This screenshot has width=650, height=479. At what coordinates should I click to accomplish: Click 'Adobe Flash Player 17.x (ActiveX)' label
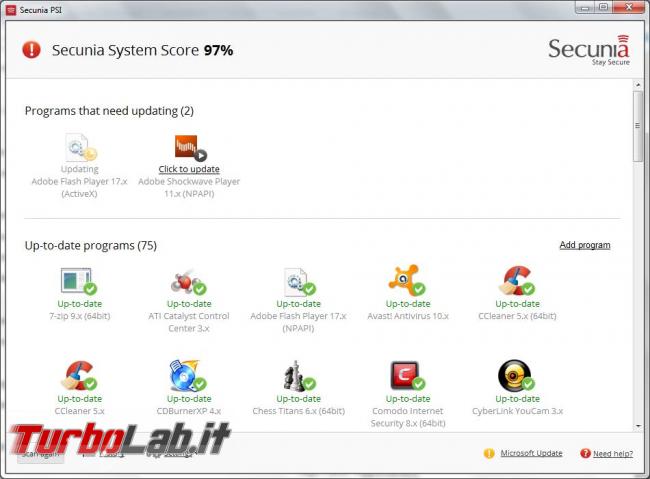[79, 187]
